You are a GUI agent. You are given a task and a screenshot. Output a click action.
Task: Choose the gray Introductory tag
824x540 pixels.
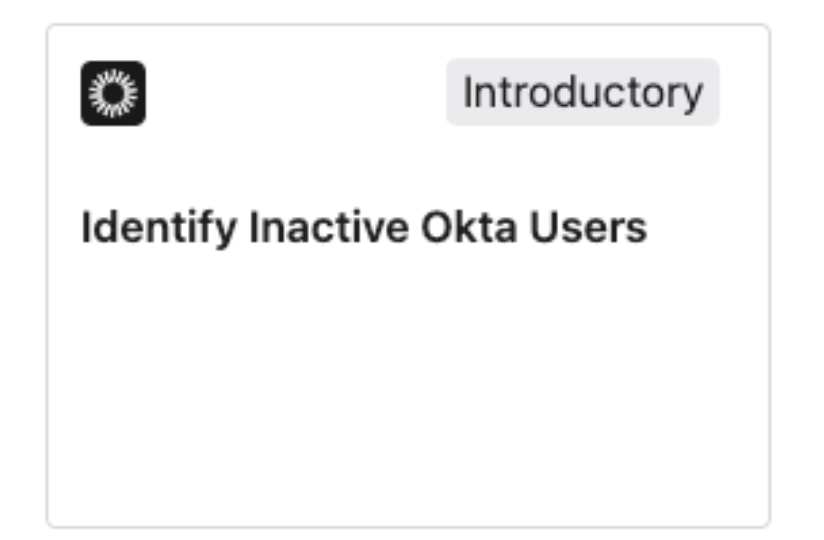point(582,93)
